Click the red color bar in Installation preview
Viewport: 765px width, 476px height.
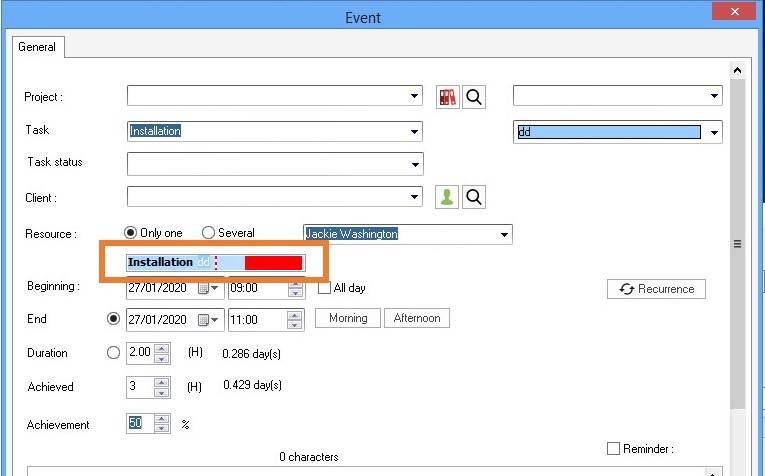[x=273, y=262]
